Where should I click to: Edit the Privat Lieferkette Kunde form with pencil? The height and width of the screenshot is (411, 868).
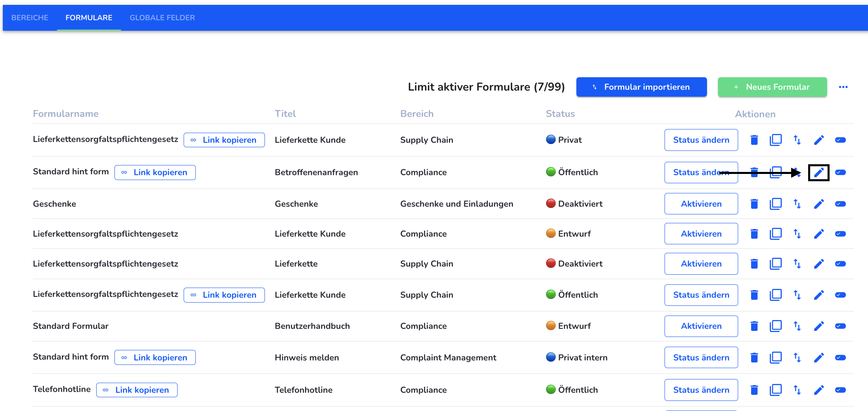[x=819, y=140]
